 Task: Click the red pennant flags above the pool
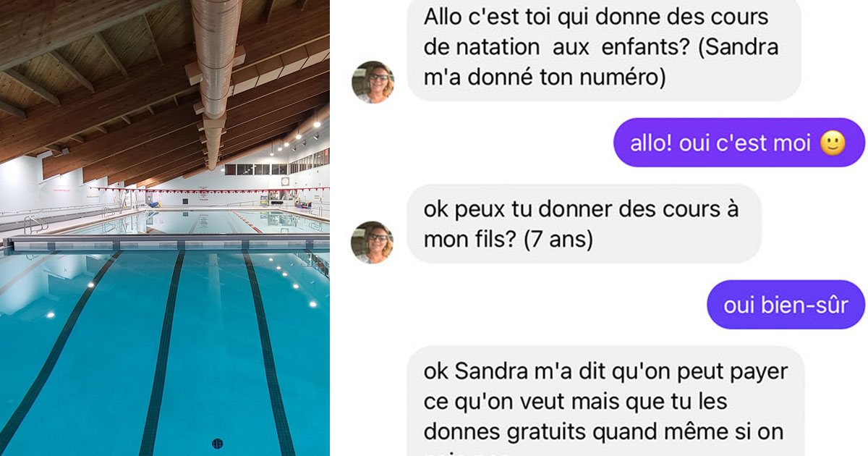(210, 191)
